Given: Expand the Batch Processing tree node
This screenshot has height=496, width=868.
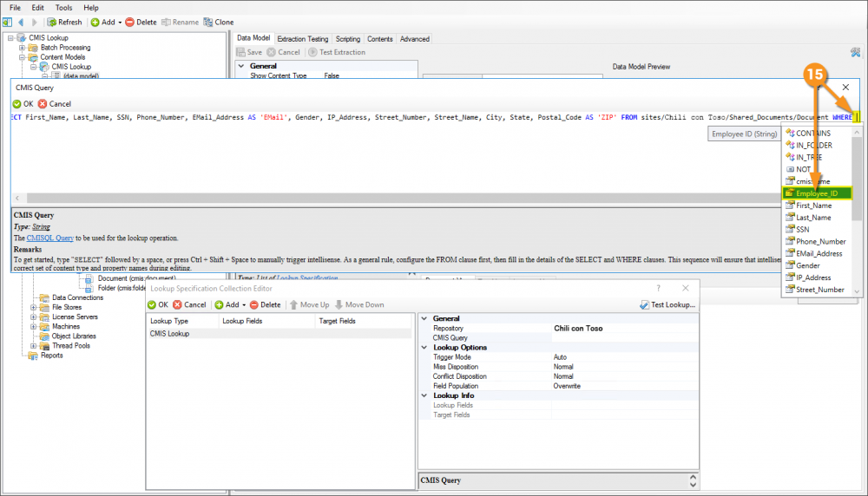Looking at the screenshot, I should 23,48.
